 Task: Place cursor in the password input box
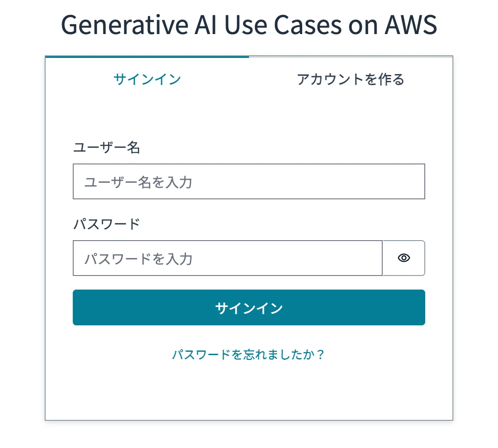coord(228,258)
